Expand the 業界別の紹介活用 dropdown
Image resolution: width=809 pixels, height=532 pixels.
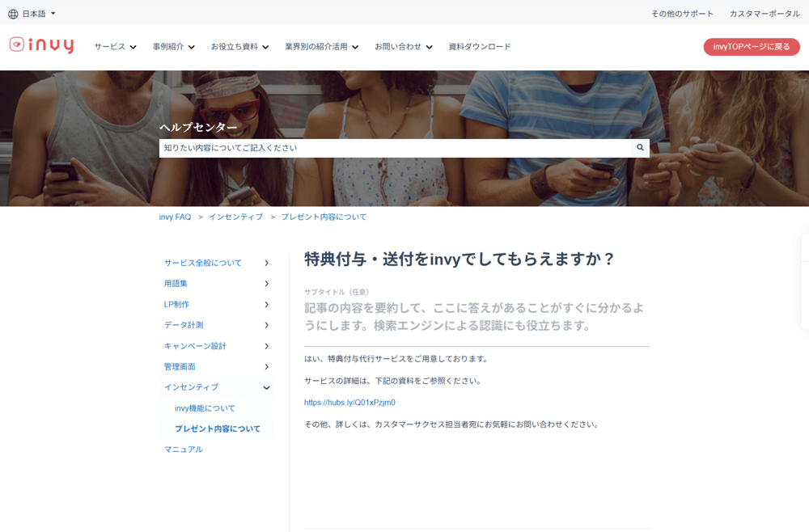coord(322,46)
